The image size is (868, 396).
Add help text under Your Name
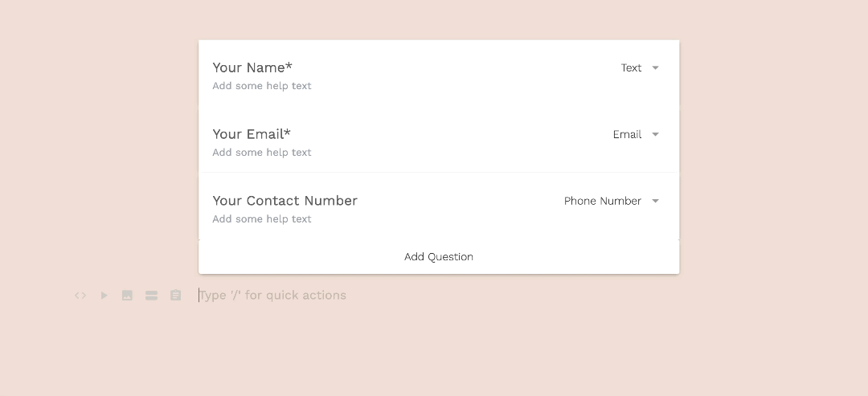click(262, 86)
